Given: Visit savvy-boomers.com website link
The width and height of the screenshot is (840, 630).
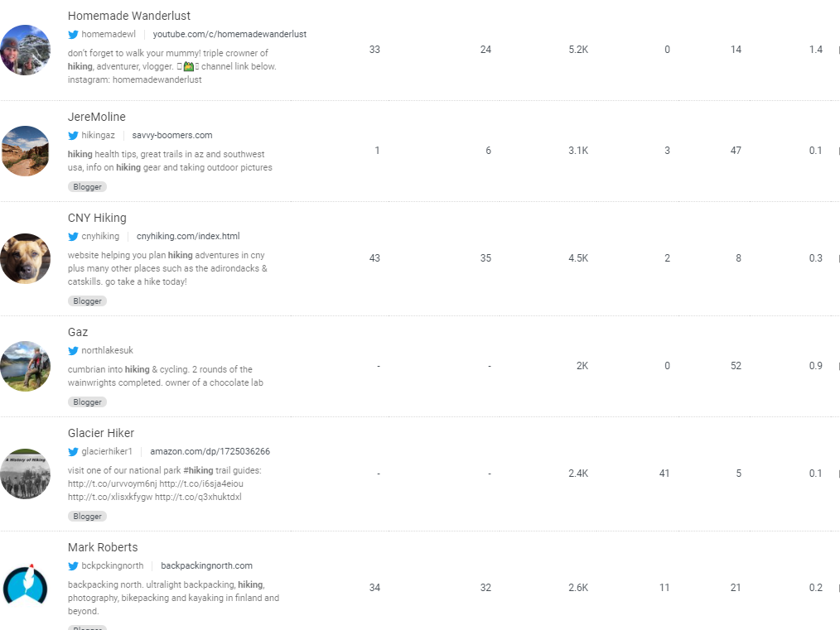Looking at the screenshot, I should [172, 136].
